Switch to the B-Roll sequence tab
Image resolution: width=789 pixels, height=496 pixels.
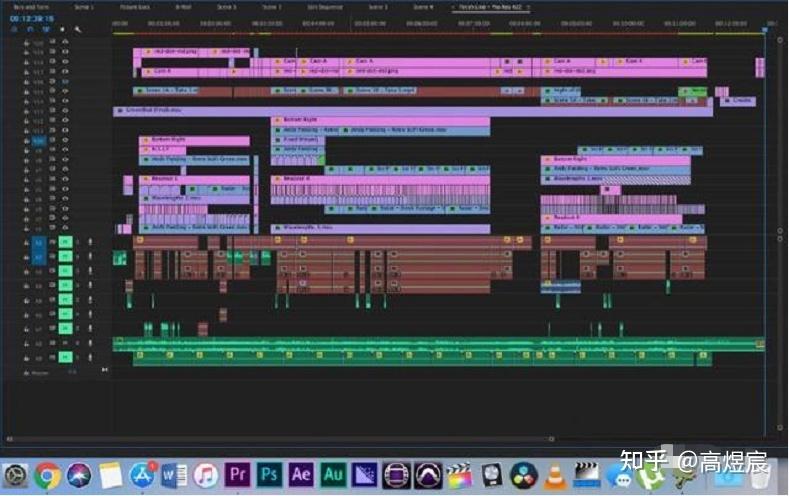(184, 7)
